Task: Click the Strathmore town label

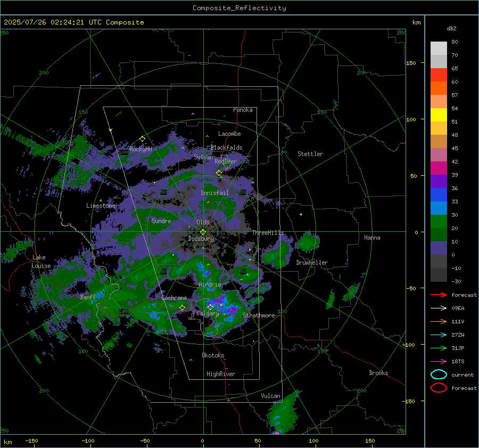Action: pyautogui.click(x=259, y=315)
